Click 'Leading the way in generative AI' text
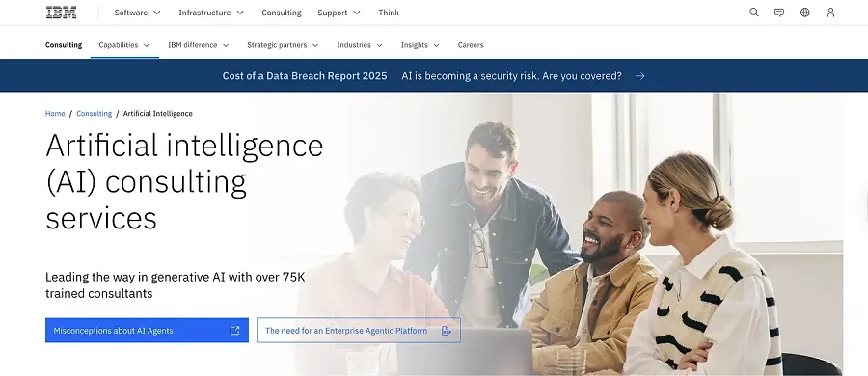The width and height of the screenshot is (868, 376). (x=175, y=284)
